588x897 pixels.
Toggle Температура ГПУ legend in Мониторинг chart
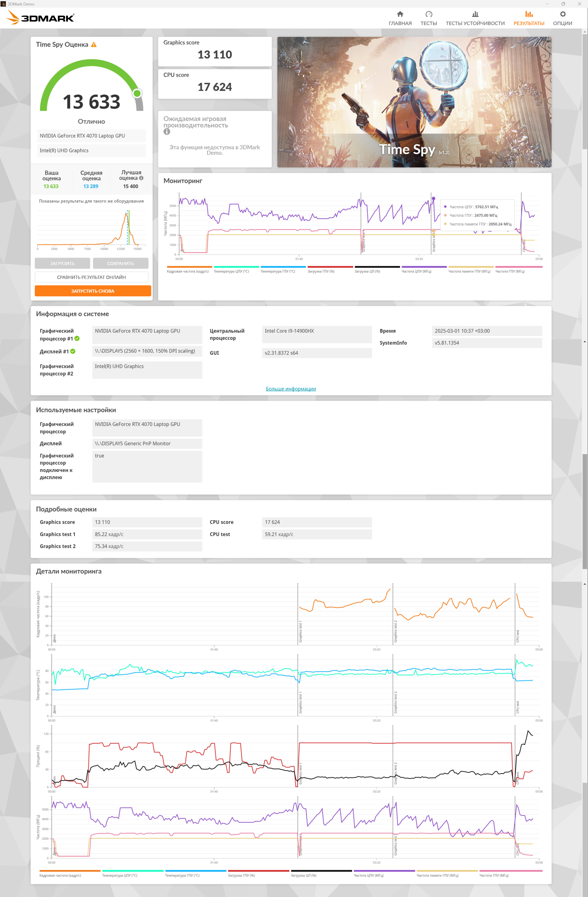283,269
